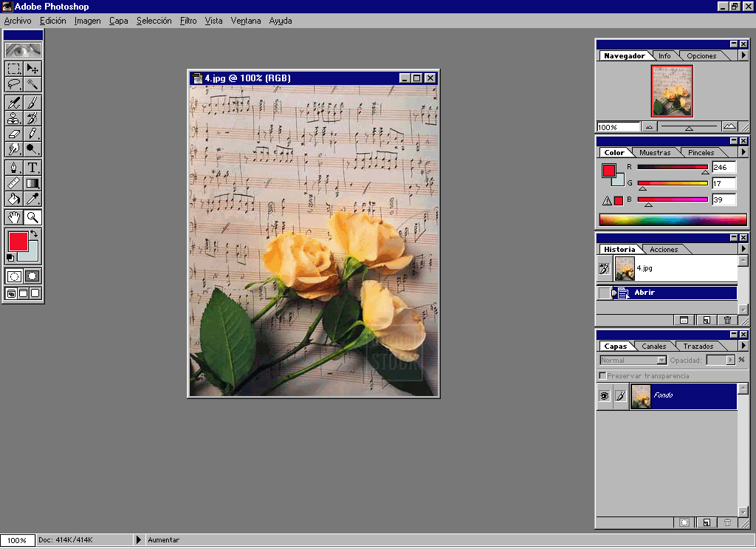Viewport: 756px width, 549px height.
Task: Select the Rubber Stamp tool
Action: [14, 117]
